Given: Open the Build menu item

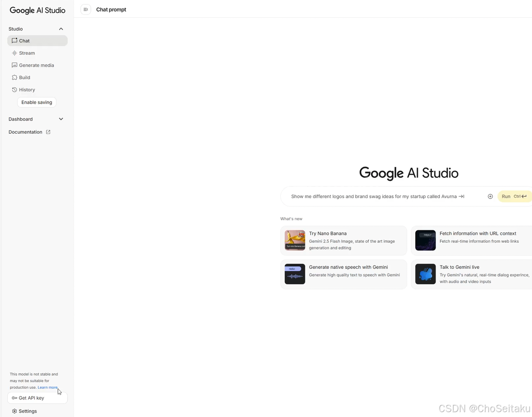Looking at the screenshot, I should (x=37, y=77).
